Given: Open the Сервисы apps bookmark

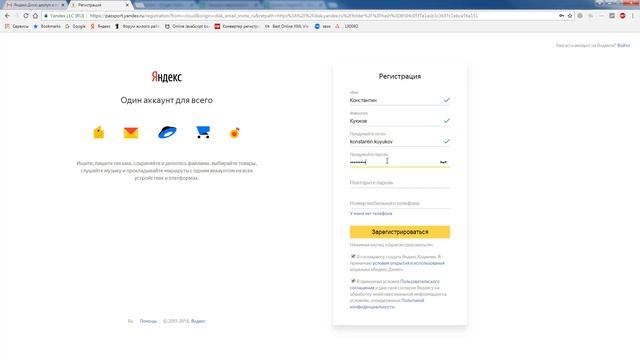Looking at the screenshot, I should (x=17, y=26).
